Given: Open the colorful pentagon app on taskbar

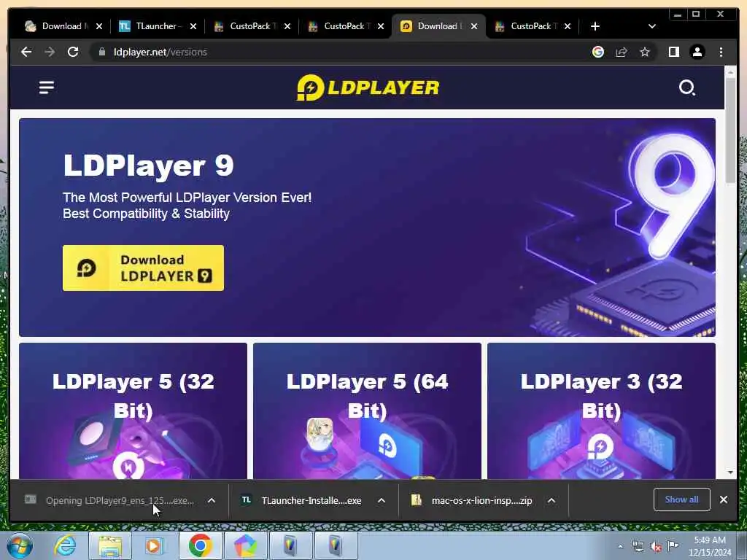Looking at the screenshot, I should (x=245, y=545).
